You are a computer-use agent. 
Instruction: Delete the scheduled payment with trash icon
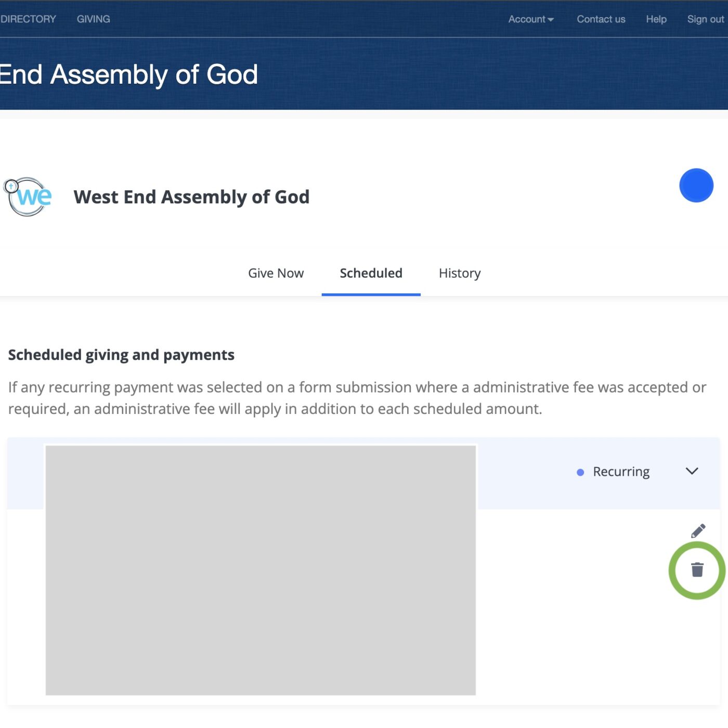(x=697, y=569)
